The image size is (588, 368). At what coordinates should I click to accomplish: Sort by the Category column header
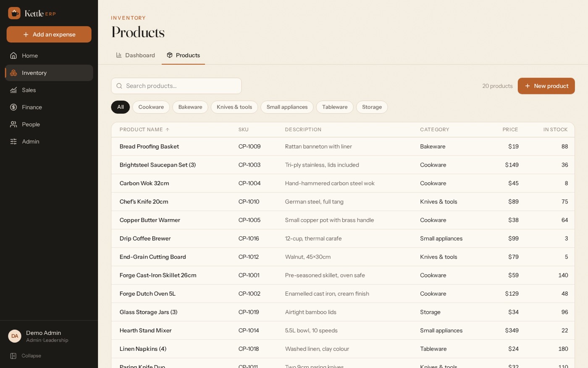pos(434,130)
